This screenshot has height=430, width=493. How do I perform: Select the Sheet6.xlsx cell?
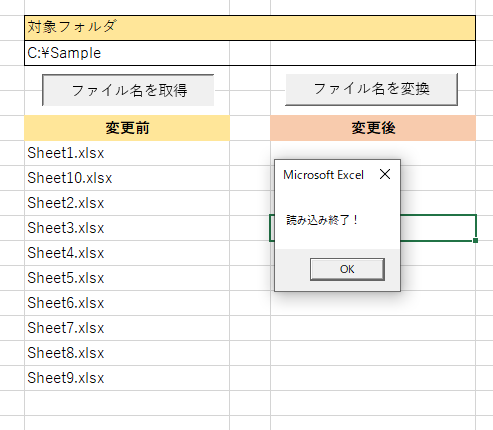(x=127, y=303)
